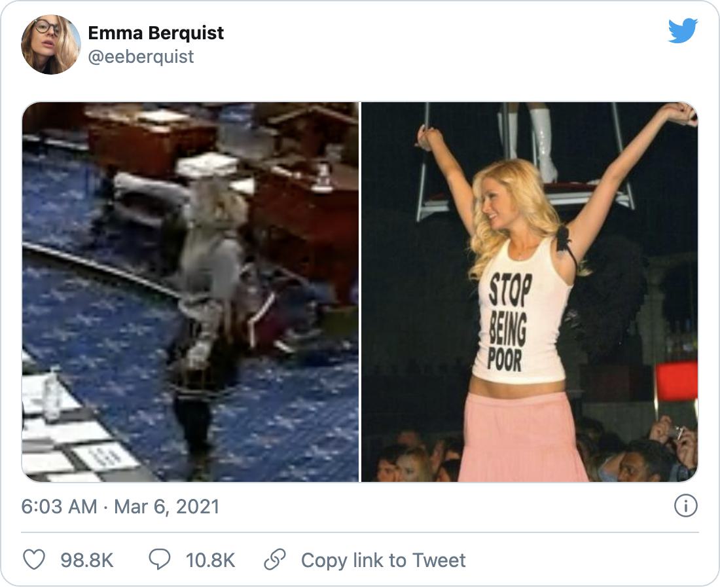Open the left photo of the chamber floor
Image resolution: width=720 pixels, height=588 pixels.
point(190,292)
